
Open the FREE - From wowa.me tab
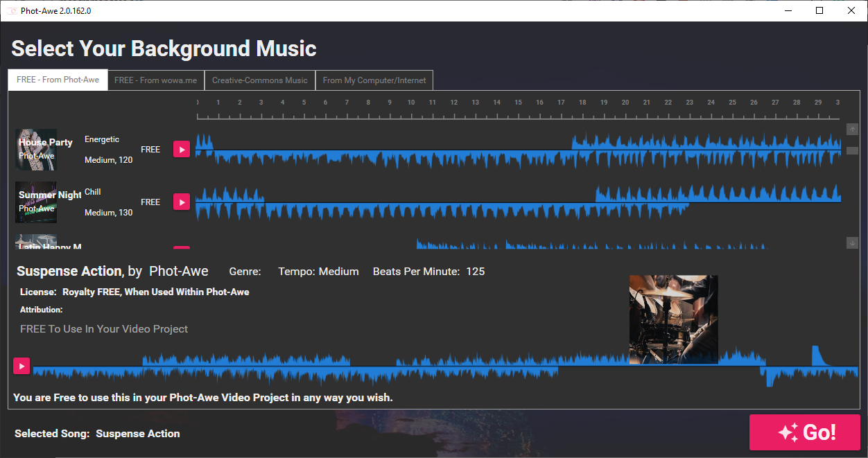[x=156, y=80]
